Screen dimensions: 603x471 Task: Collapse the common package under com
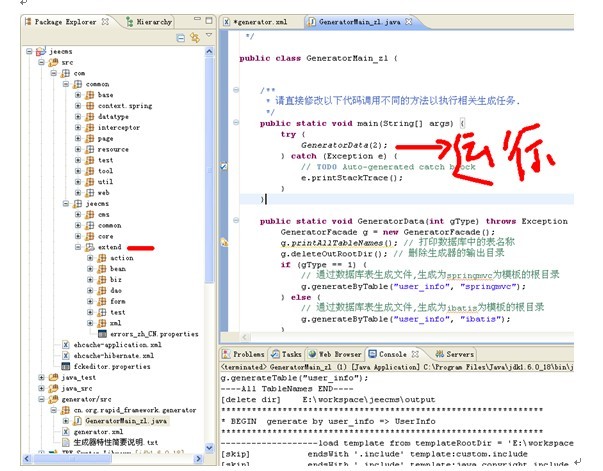pos(66,84)
